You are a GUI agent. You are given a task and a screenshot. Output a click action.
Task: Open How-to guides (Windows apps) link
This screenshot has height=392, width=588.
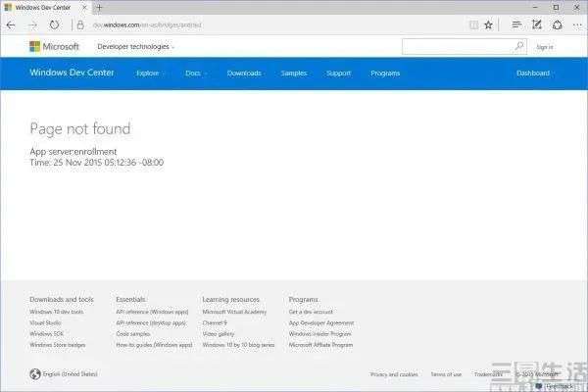click(154, 345)
